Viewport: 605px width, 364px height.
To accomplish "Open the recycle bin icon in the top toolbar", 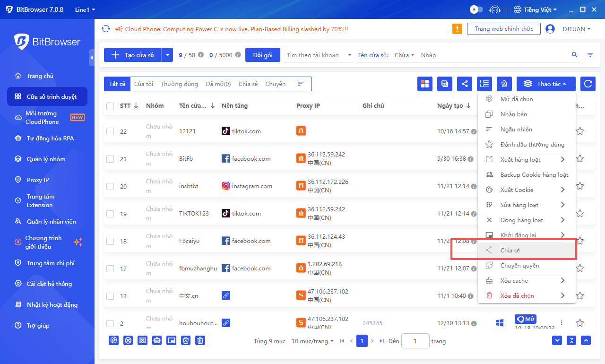I will coord(504,84).
